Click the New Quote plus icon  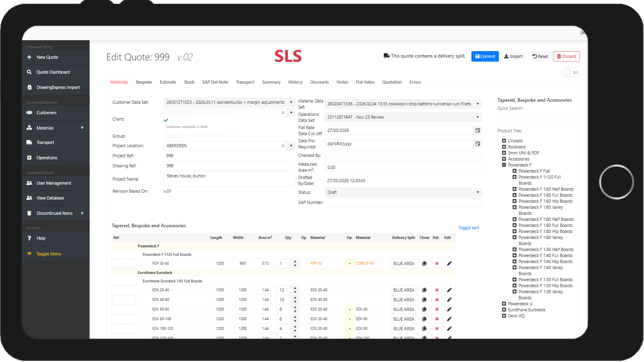29,57
